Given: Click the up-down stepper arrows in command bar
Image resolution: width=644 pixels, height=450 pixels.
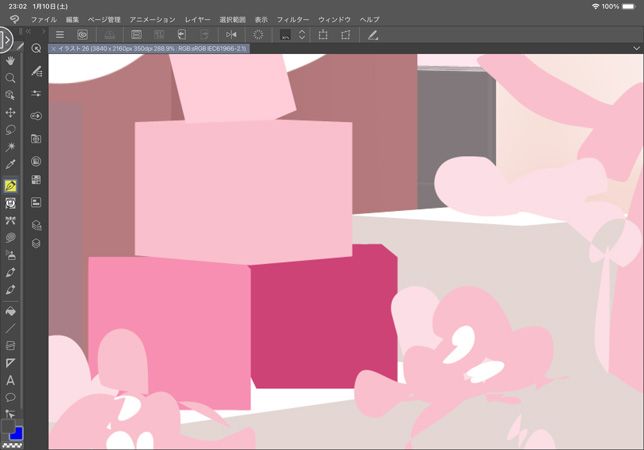Looking at the screenshot, I should pyautogui.click(x=302, y=35).
